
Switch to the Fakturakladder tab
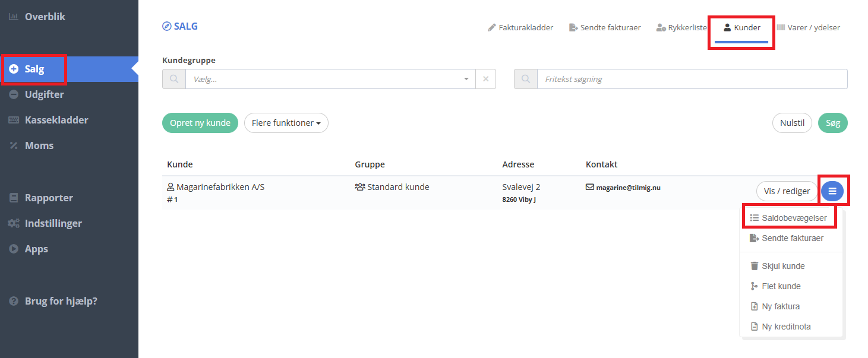click(x=520, y=27)
